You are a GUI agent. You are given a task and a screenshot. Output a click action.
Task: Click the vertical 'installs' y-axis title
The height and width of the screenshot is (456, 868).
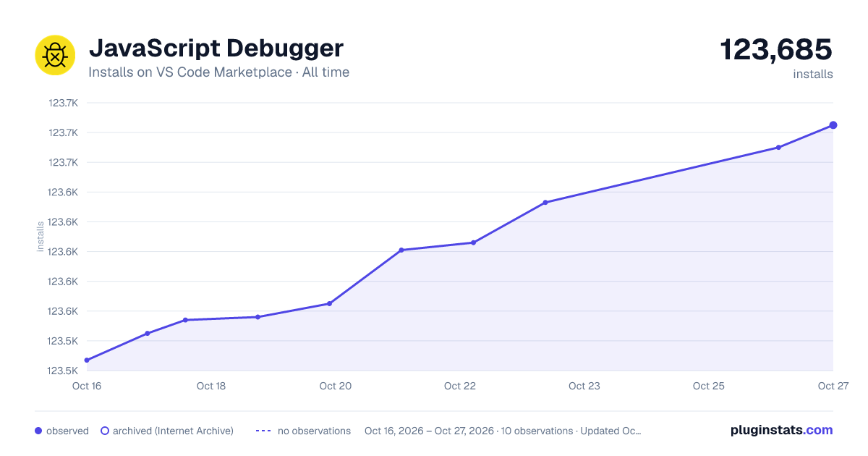tap(41, 236)
